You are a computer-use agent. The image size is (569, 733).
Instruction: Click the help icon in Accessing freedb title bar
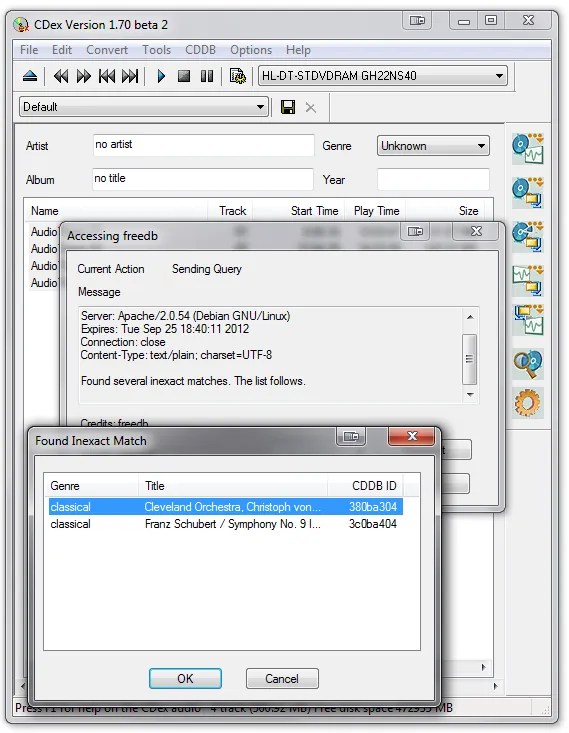pyautogui.click(x=415, y=231)
